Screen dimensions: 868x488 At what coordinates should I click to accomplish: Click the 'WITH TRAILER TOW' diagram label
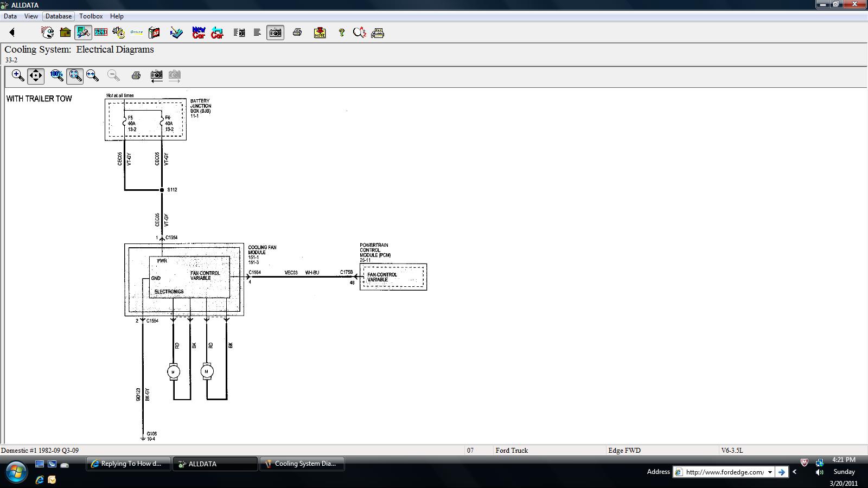(39, 99)
